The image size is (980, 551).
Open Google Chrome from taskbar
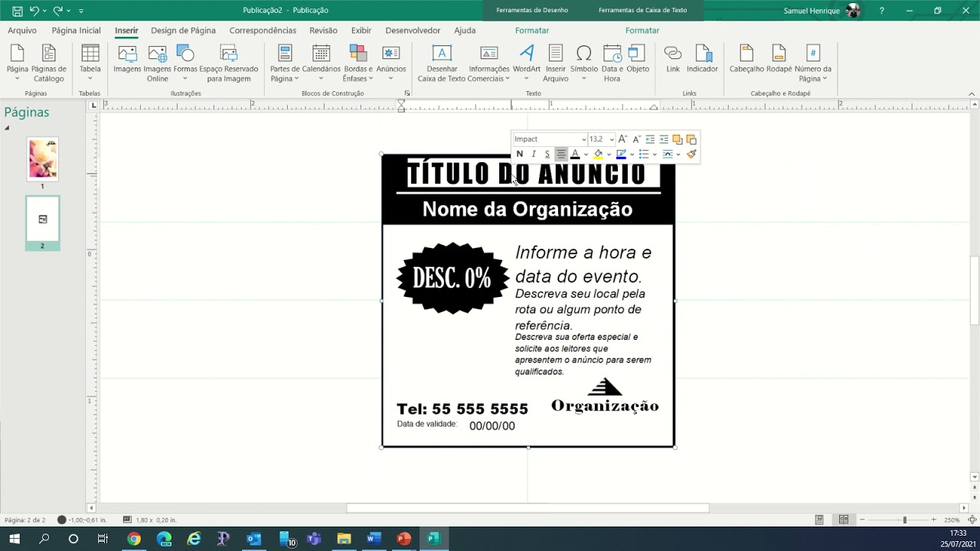tap(134, 539)
